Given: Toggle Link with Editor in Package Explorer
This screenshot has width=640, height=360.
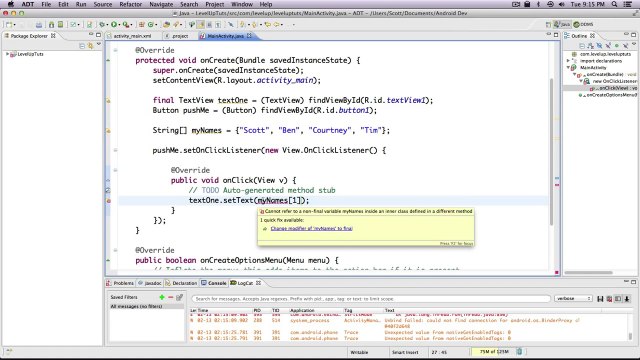Looking at the screenshot, I should point(90,46).
